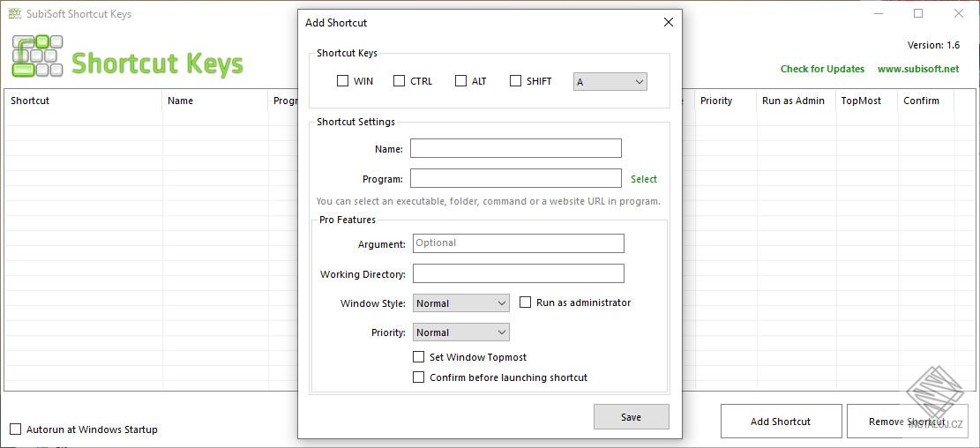Viewport: 980px width, 448px height.
Task: Focus the Name input field
Action: tap(516, 148)
